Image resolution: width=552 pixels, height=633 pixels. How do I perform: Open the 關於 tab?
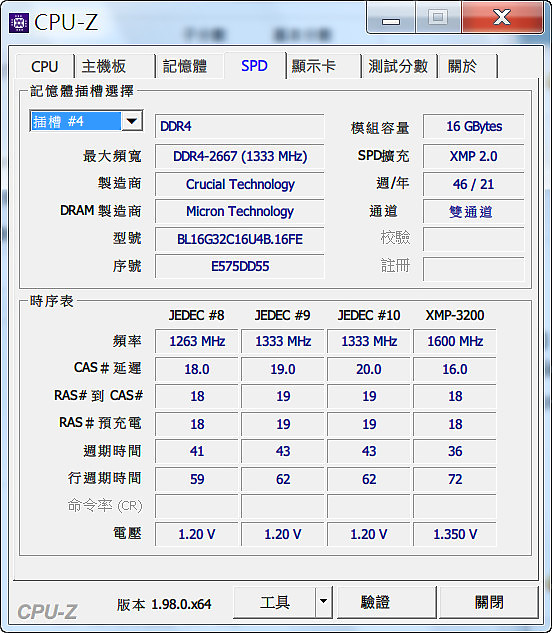tap(468, 66)
